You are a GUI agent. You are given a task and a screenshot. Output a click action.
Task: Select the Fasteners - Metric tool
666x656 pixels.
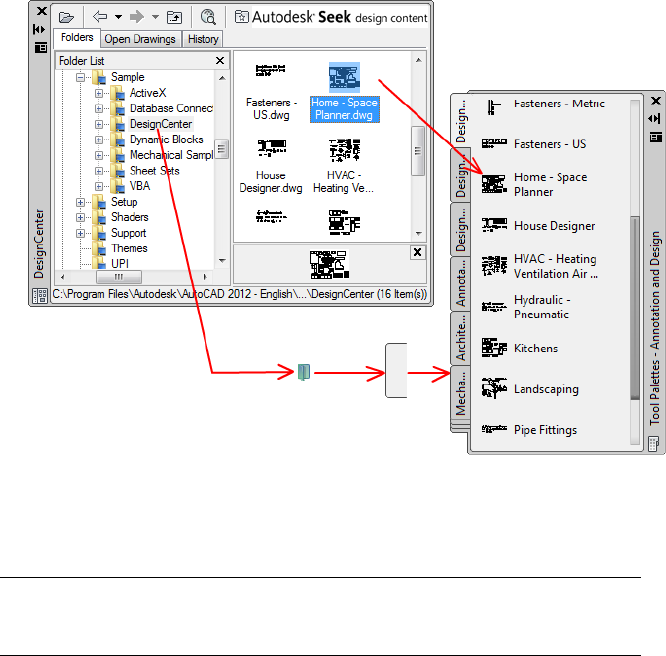click(544, 105)
